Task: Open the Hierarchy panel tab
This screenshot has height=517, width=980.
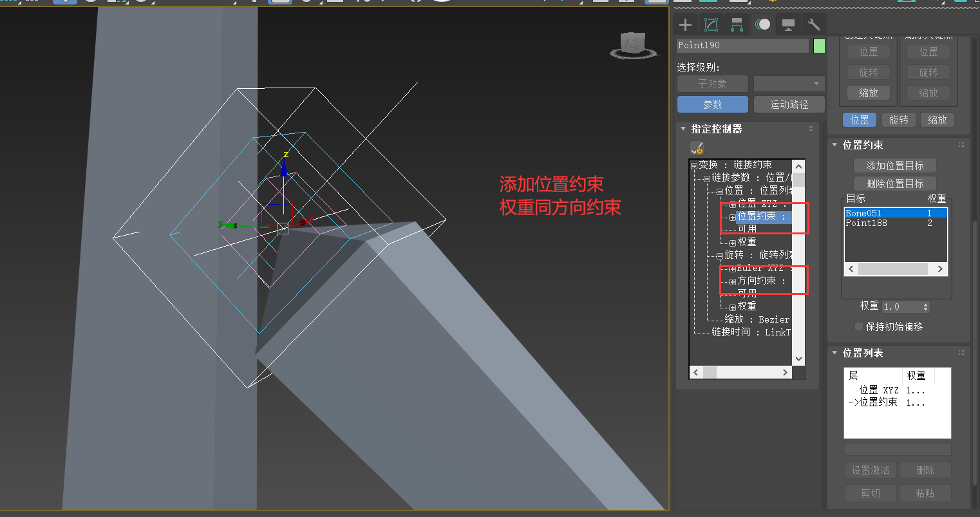Action: [x=737, y=25]
